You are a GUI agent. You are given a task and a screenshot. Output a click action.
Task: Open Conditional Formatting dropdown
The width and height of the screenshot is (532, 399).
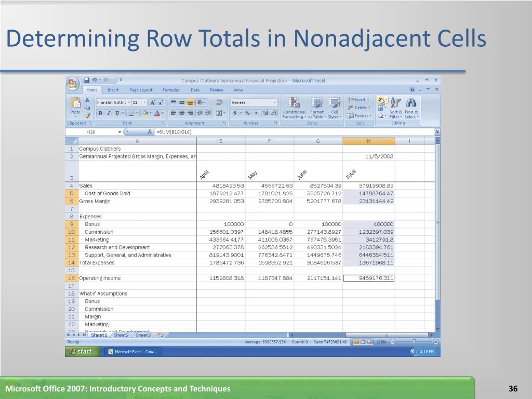[294, 108]
